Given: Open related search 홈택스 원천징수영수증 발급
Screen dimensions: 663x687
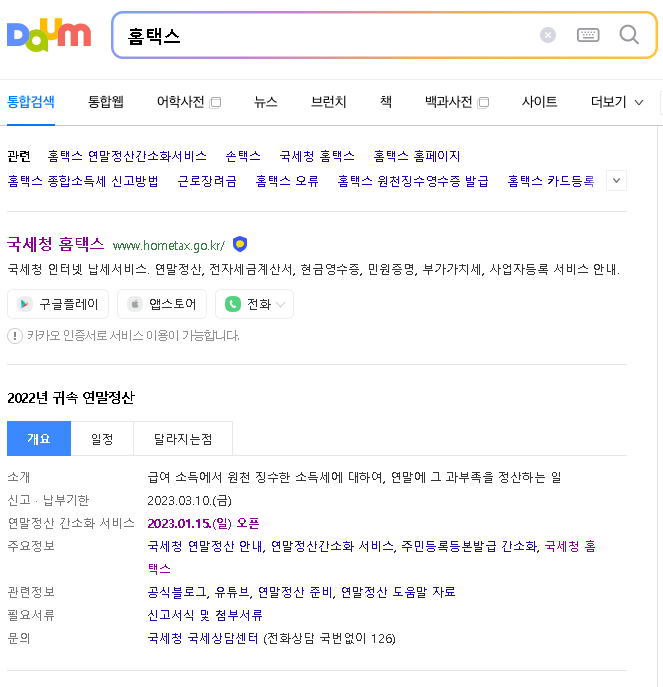Looking at the screenshot, I should 413,181.
